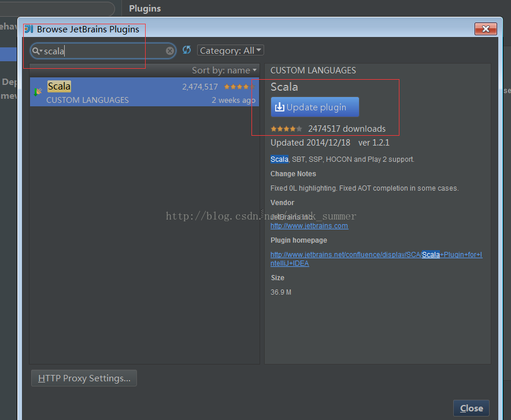Open HTTP Proxy Settings

[x=83, y=378]
